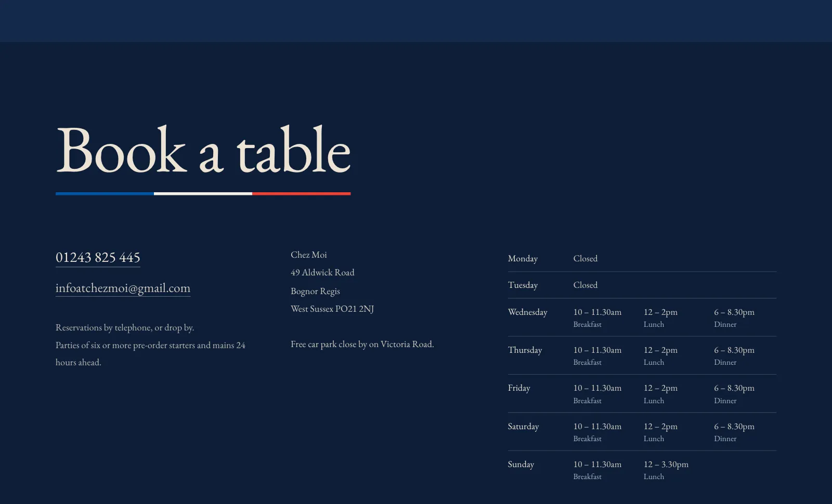Click Saturday's 10 – 11.30am breakfast time
The image size is (832, 504).
[597, 426]
